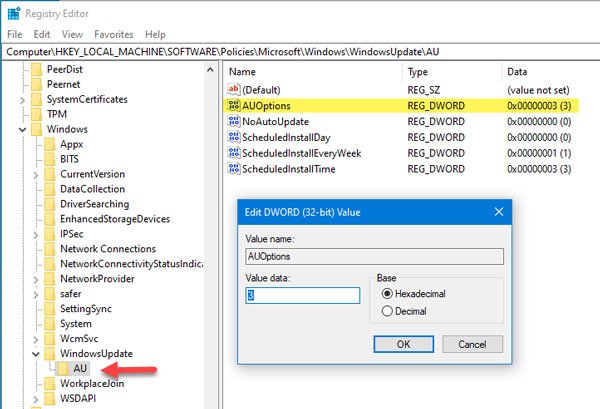
Task: Click the Appx folder icon
Action: click(50, 144)
